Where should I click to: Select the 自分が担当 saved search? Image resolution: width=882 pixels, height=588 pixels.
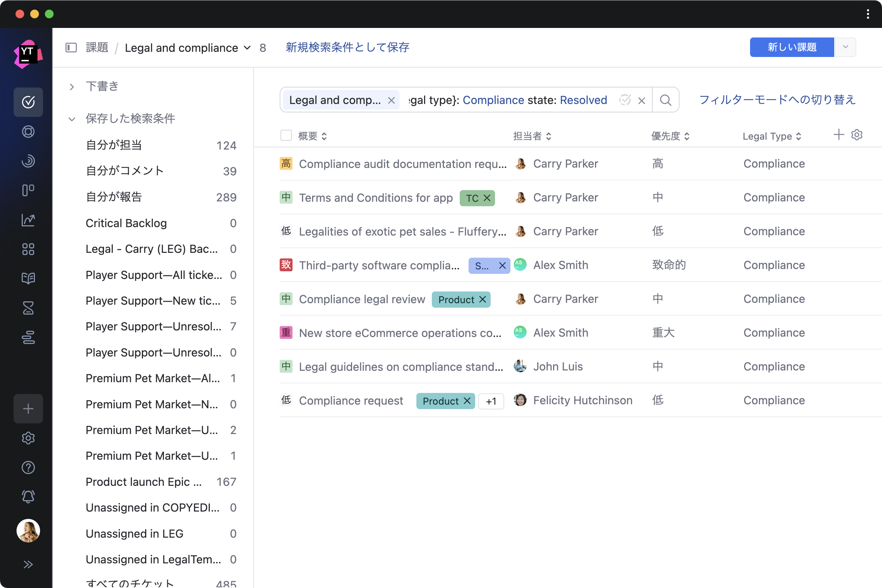point(114,145)
